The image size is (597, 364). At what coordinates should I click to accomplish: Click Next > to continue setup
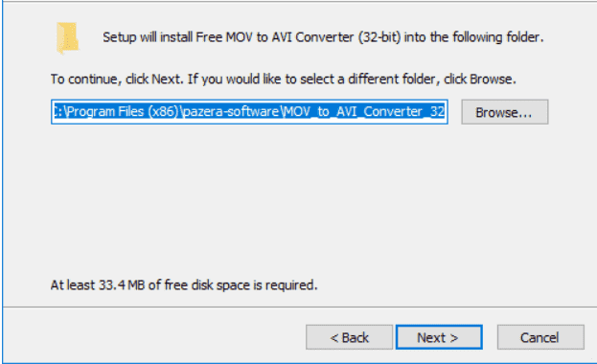click(439, 337)
